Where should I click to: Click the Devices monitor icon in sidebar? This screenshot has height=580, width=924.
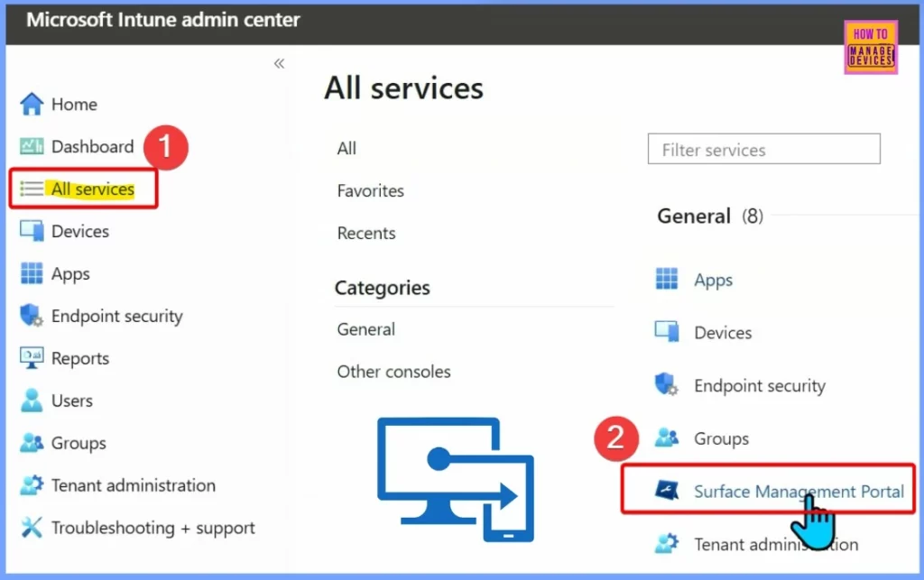[32, 231]
